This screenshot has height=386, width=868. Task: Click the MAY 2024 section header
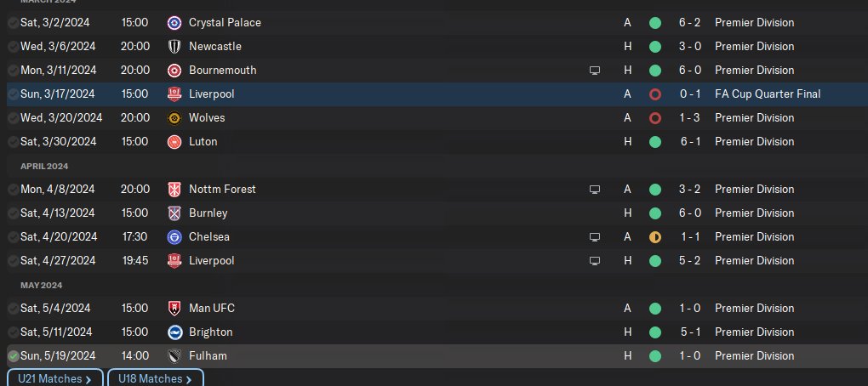pyautogui.click(x=41, y=285)
